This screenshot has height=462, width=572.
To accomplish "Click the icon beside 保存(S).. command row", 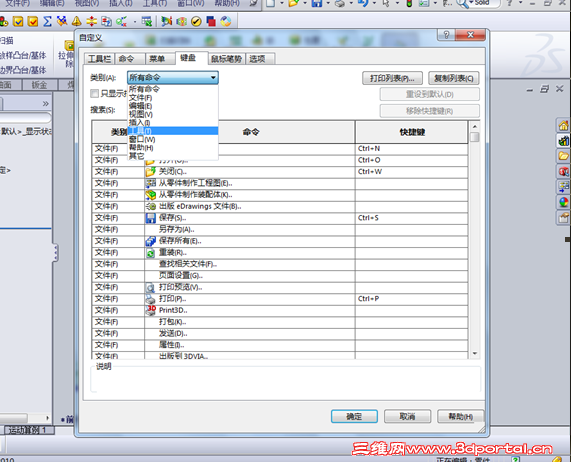I will coord(151,218).
